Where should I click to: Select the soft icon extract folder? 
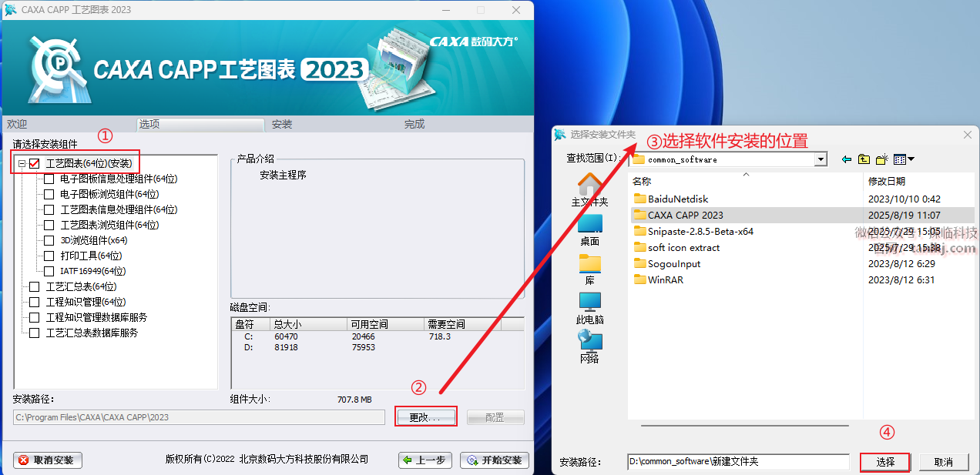(x=676, y=247)
